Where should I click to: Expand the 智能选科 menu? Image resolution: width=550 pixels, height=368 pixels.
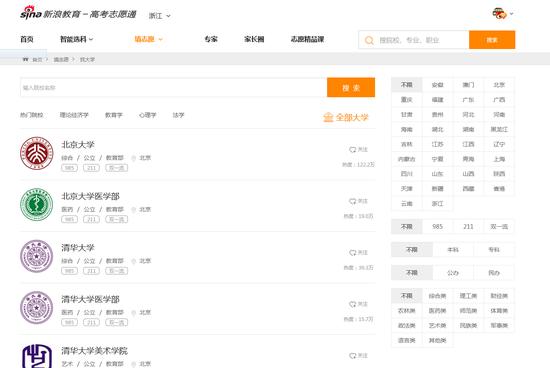(76, 39)
